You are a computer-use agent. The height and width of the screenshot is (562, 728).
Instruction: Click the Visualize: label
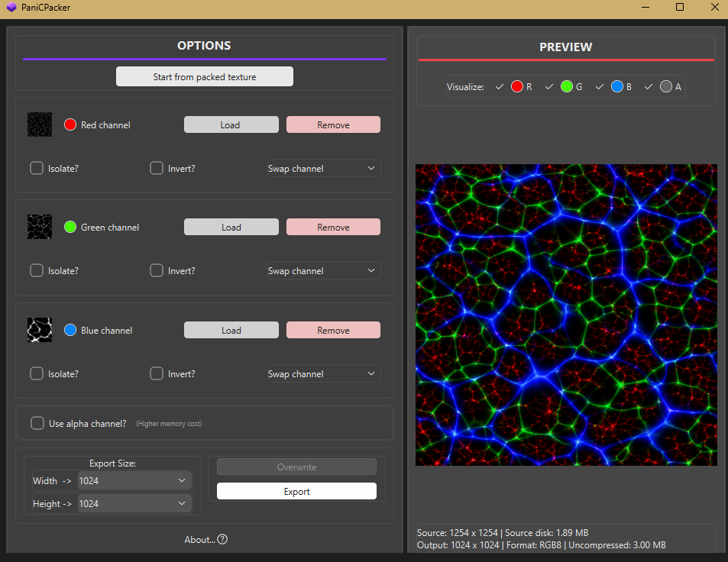pos(465,87)
